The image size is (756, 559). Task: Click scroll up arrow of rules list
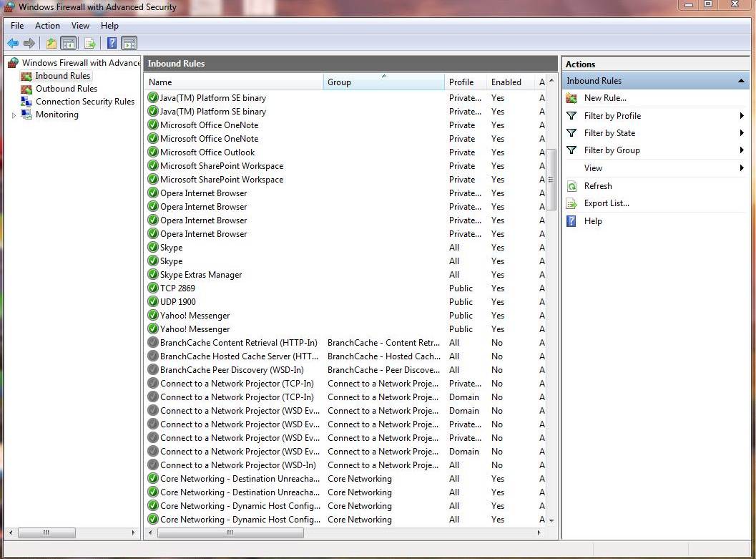pos(551,81)
